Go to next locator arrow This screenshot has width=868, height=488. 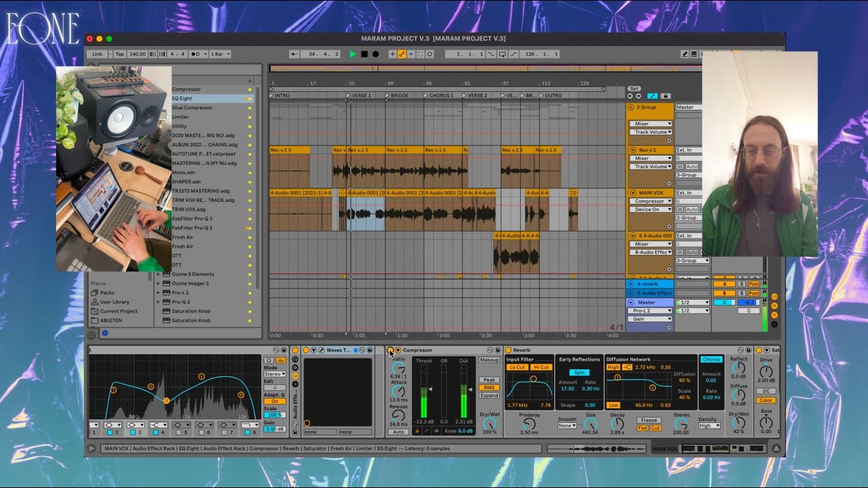tap(638, 96)
